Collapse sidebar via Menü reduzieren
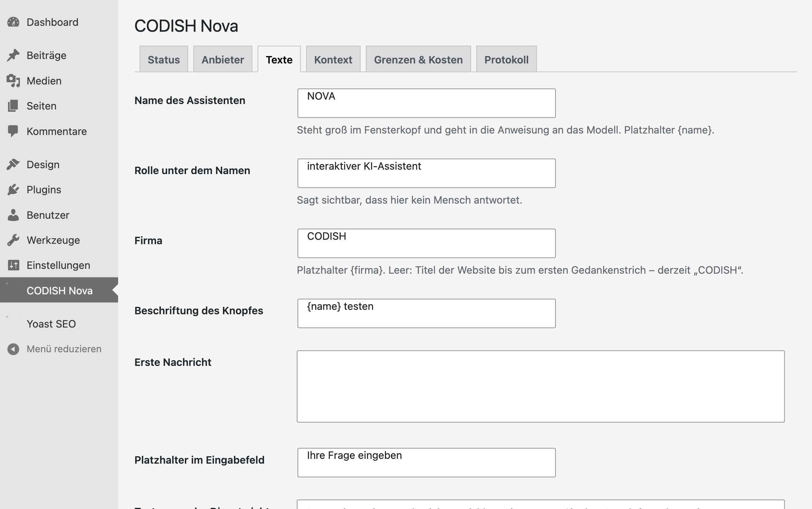The width and height of the screenshot is (812, 509). 59,349
